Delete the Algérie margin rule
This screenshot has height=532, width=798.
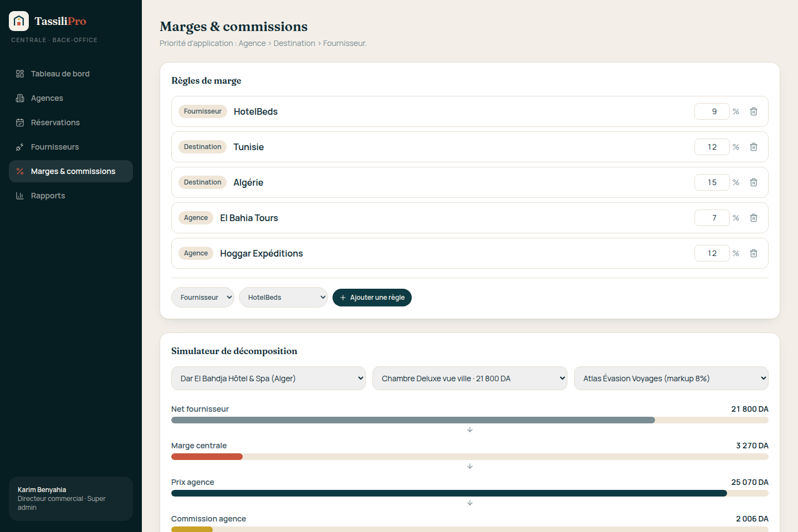pyautogui.click(x=754, y=182)
